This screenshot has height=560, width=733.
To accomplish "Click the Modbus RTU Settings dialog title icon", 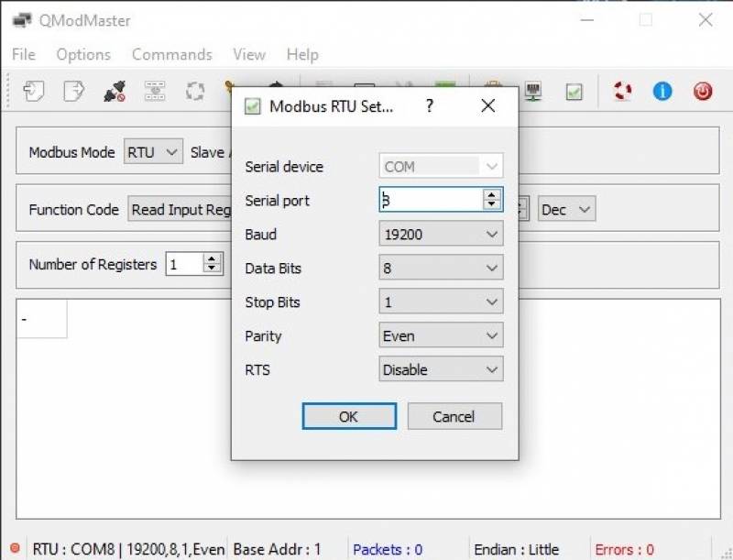I will pyautogui.click(x=253, y=106).
